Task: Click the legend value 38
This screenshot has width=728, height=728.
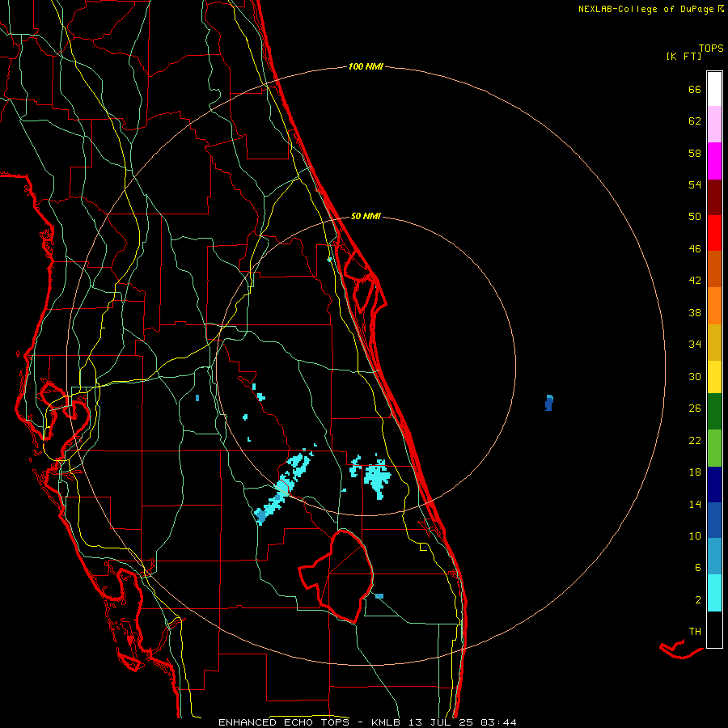Action: click(x=695, y=312)
